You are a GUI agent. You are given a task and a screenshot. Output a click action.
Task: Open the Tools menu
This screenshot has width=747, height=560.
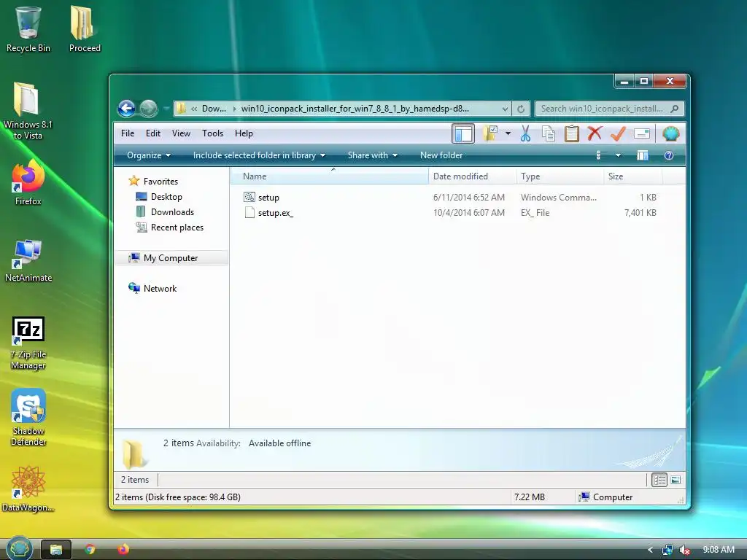(212, 133)
